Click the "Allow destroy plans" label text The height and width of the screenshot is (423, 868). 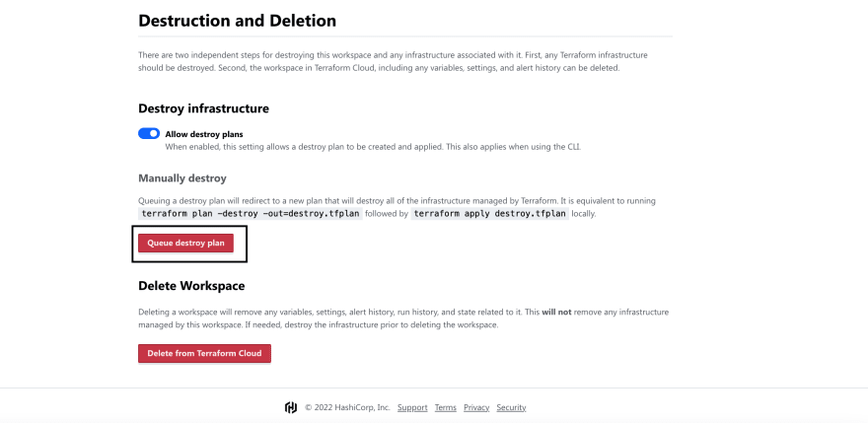click(204, 134)
